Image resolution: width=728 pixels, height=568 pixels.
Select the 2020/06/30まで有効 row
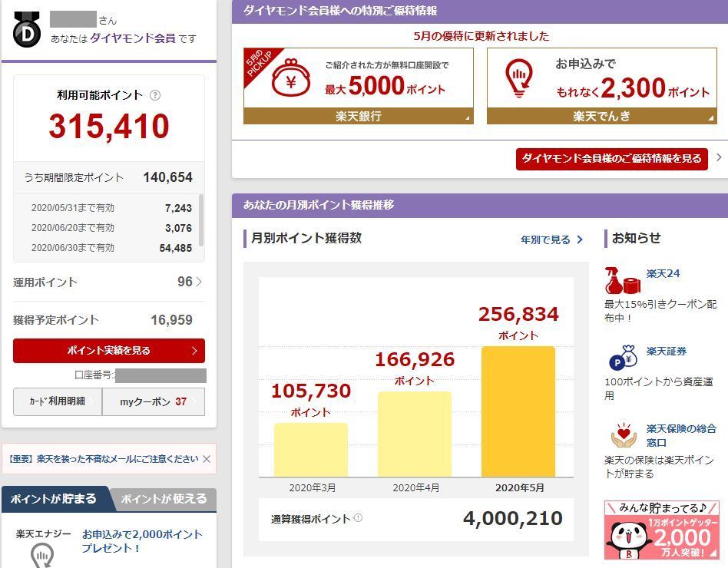coord(111,248)
